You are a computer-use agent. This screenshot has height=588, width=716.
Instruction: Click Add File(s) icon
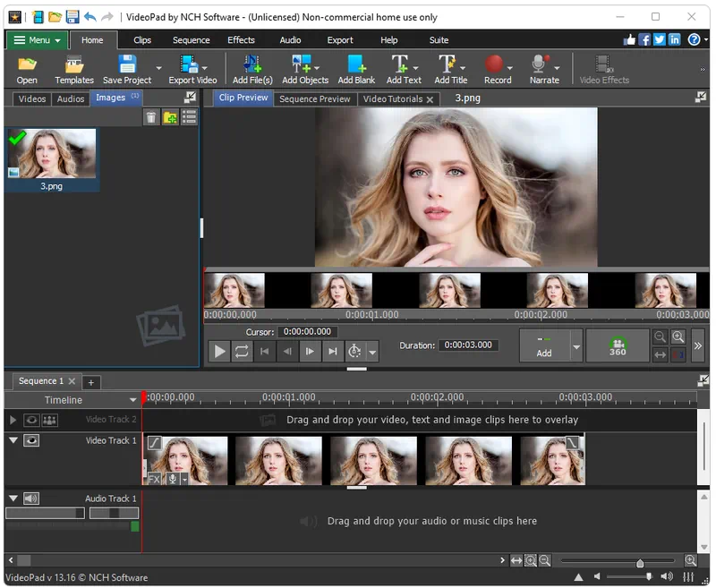point(252,70)
